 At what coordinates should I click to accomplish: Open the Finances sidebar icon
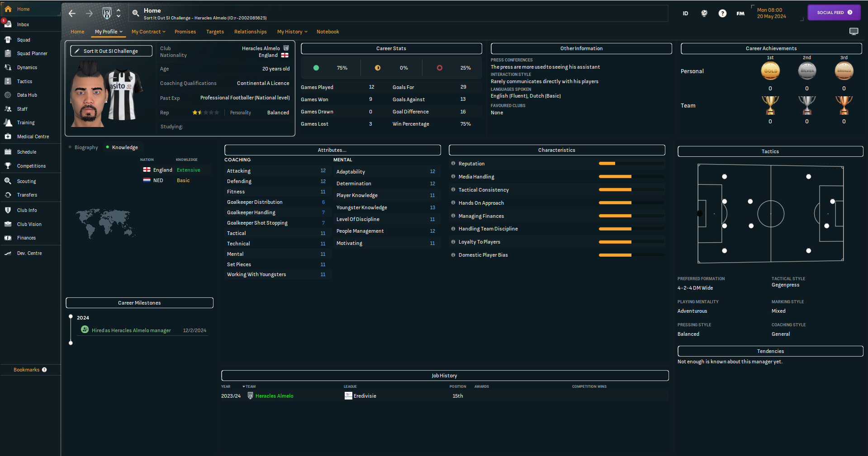tap(8, 238)
